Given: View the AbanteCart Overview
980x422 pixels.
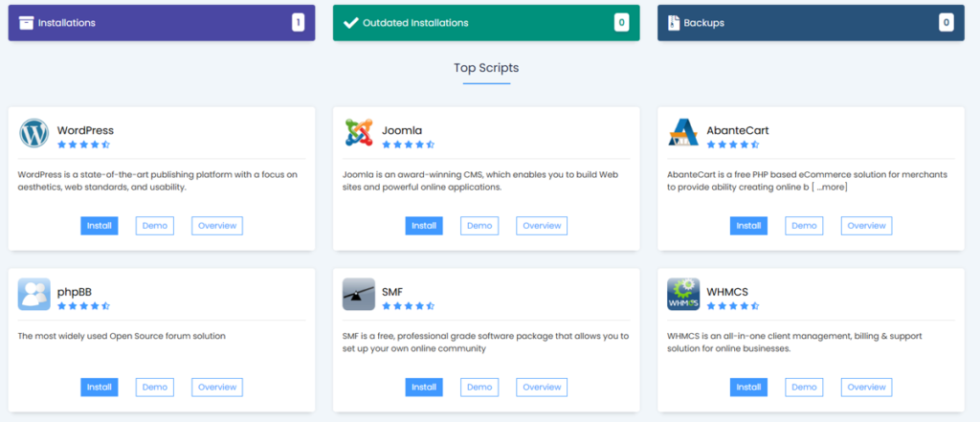Looking at the screenshot, I should 866,226.
